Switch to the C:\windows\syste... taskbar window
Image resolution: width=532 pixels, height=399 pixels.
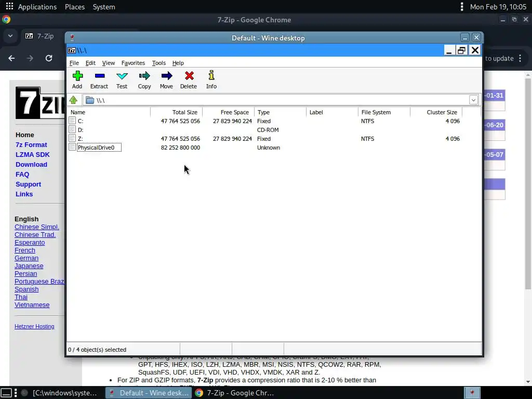(60, 393)
